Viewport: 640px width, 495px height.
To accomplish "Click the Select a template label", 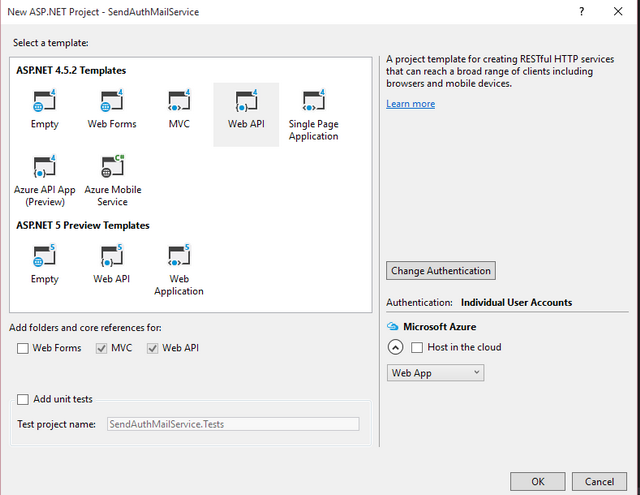I will [x=51, y=43].
